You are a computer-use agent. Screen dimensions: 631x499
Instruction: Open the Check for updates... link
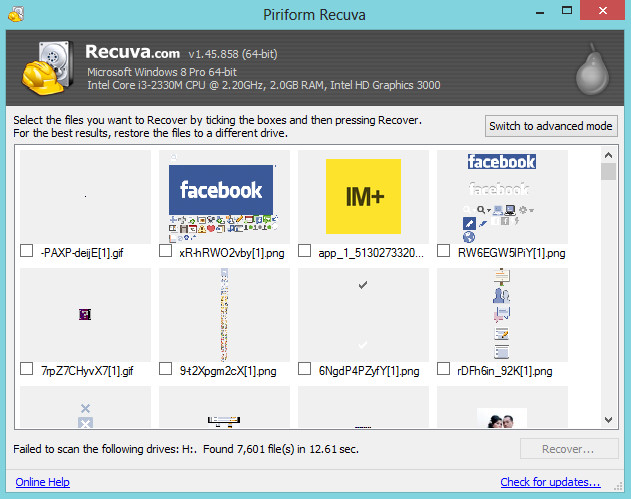tap(551, 482)
